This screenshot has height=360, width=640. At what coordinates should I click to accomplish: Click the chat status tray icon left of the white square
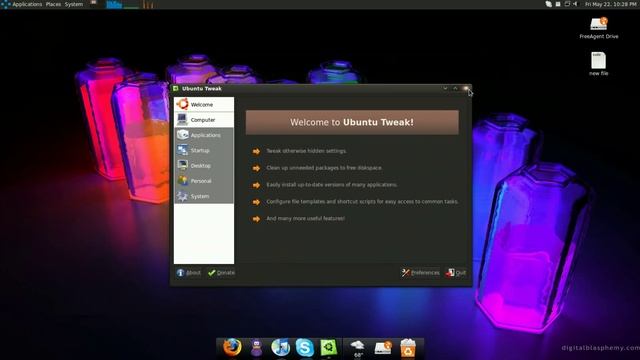549,4
